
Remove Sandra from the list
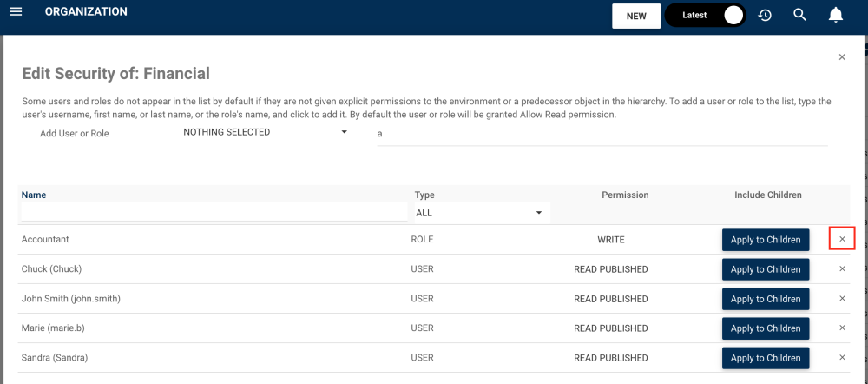point(842,358)
